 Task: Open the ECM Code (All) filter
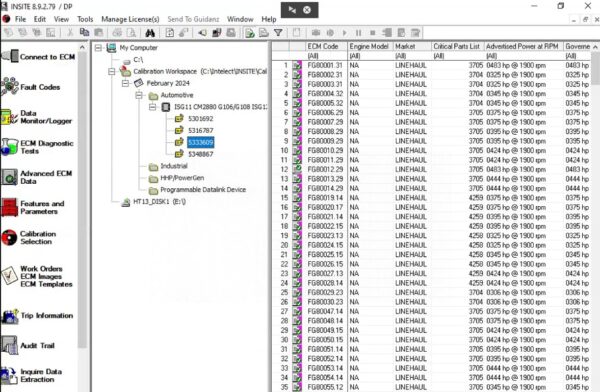tap(326, 56)
